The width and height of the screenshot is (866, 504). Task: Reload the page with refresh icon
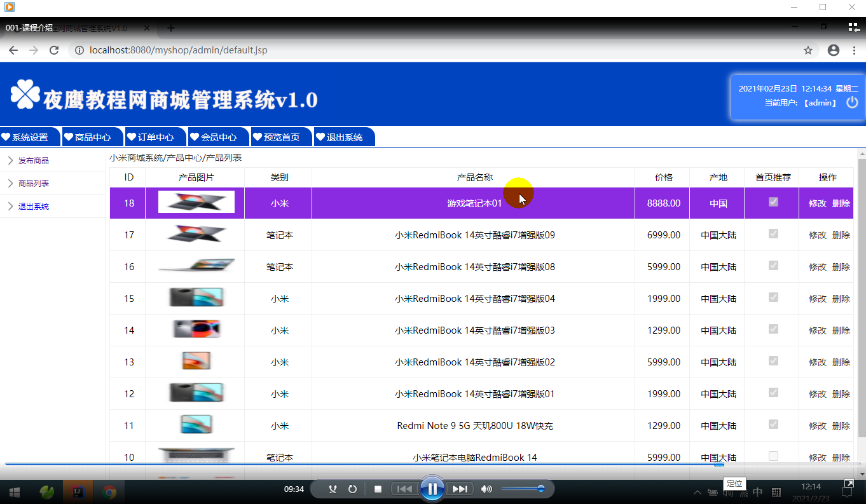click(54, 50)
